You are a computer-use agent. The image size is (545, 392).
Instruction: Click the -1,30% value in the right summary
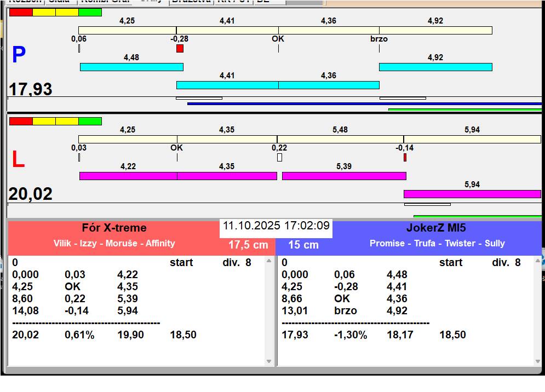(351, 335)
